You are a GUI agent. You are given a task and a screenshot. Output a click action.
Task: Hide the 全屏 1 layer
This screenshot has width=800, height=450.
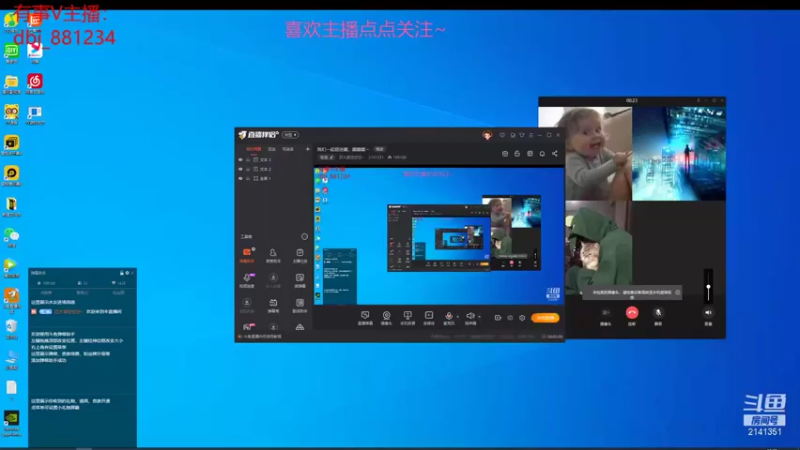pos(240,179)
